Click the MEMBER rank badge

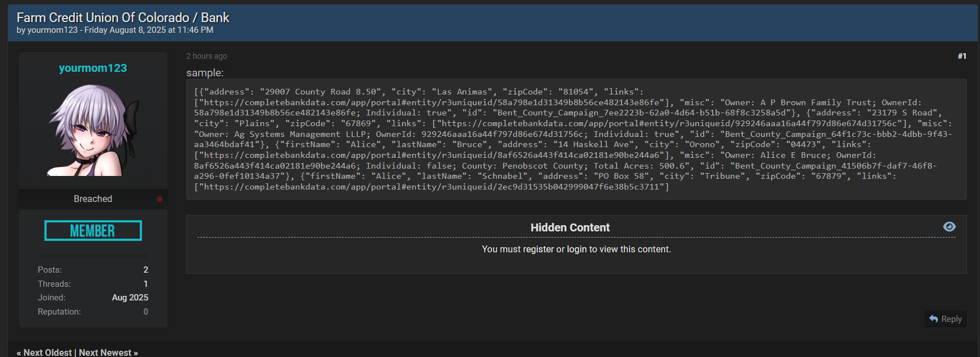coord(93,231)
